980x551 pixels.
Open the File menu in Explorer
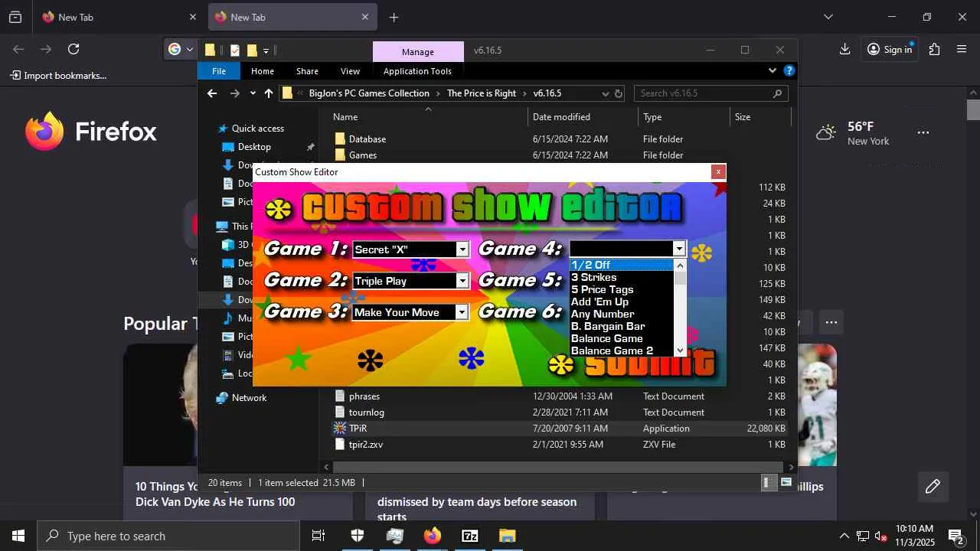219,71
